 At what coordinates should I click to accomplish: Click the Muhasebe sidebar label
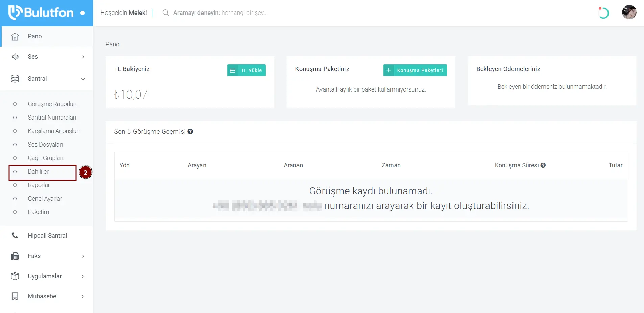(x=42, y=296)
